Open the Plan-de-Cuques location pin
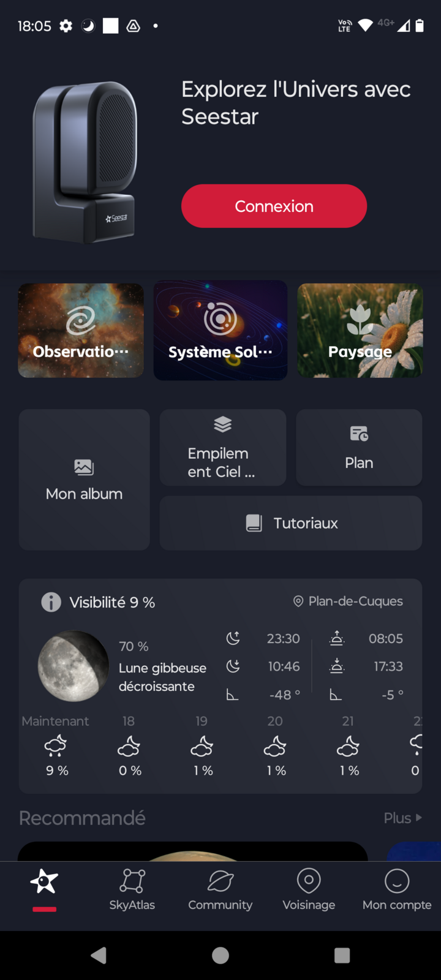Viewport: 441px width, 980px height. coord(298,601)
